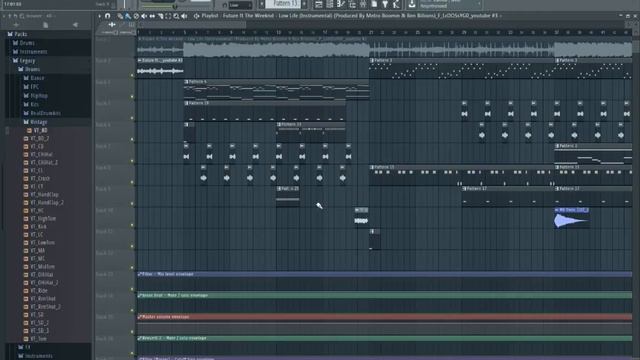The height and width of the screenshot is (360, 640).
Task: Click the white clip-source icon below playlist menu
Action: (111, 24)
